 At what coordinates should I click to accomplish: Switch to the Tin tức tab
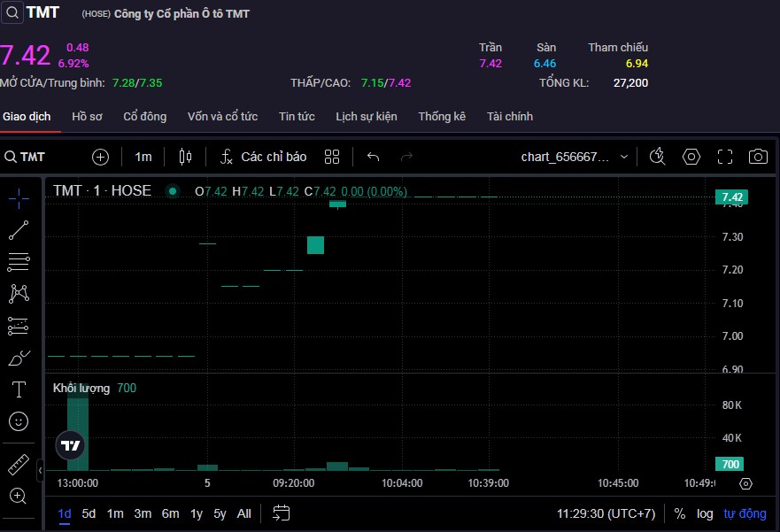pos(297,116)
